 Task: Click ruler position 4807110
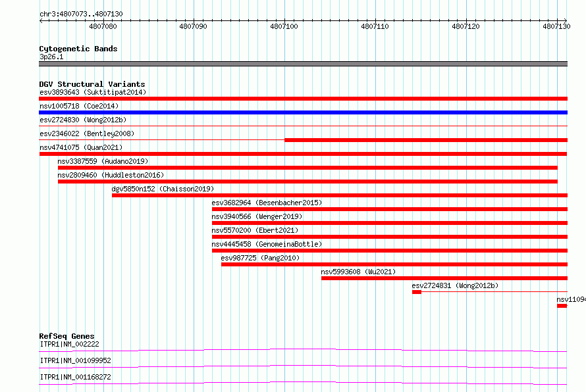375,26
